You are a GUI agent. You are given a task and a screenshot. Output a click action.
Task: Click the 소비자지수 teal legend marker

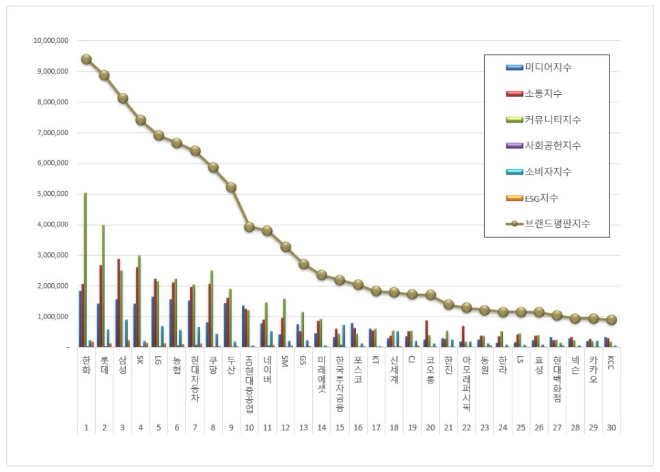pyautogui.click(x=514, y=171)
